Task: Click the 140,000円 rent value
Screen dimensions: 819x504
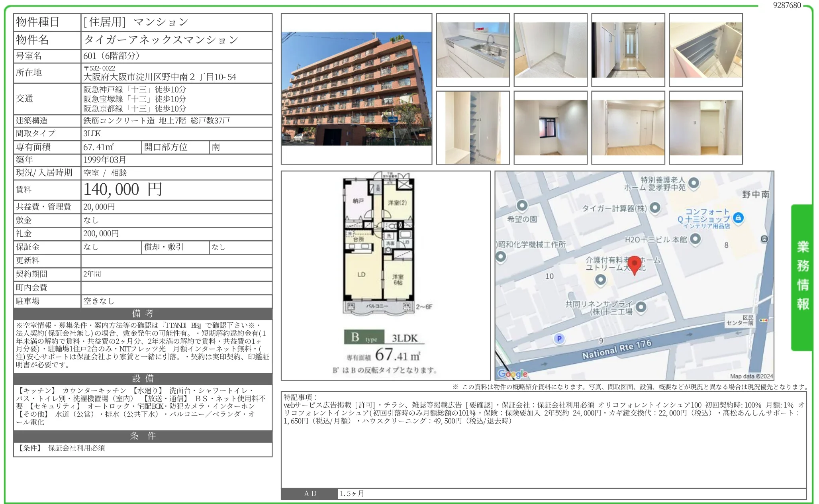Action: 123,190
